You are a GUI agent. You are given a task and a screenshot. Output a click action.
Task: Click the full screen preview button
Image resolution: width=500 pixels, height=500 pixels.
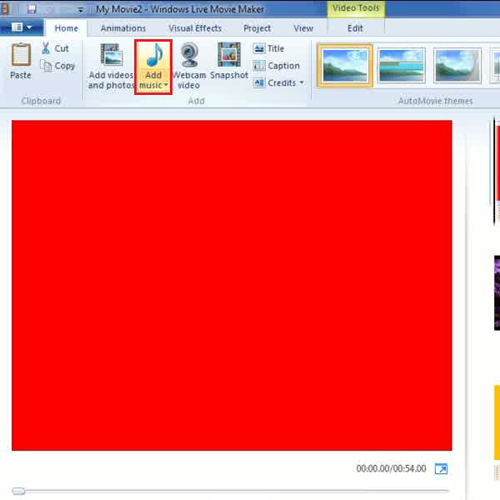point(441,469)
